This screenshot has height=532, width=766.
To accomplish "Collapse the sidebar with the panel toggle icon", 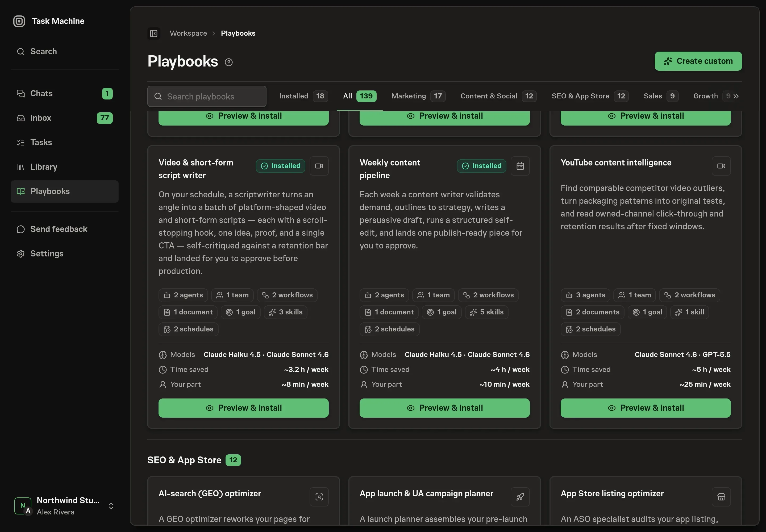I will click(x=154, y=33).
